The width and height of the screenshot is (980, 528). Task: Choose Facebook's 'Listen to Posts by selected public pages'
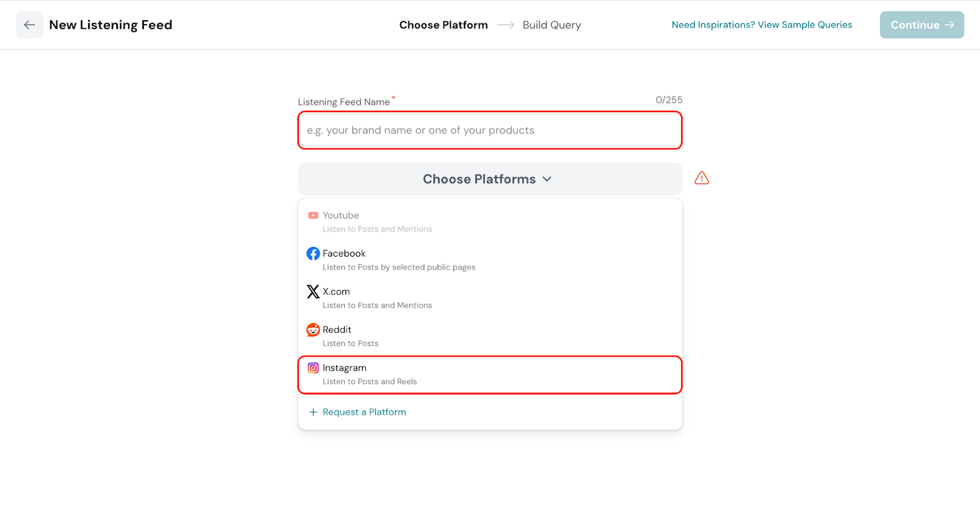(x=399, y=267)
